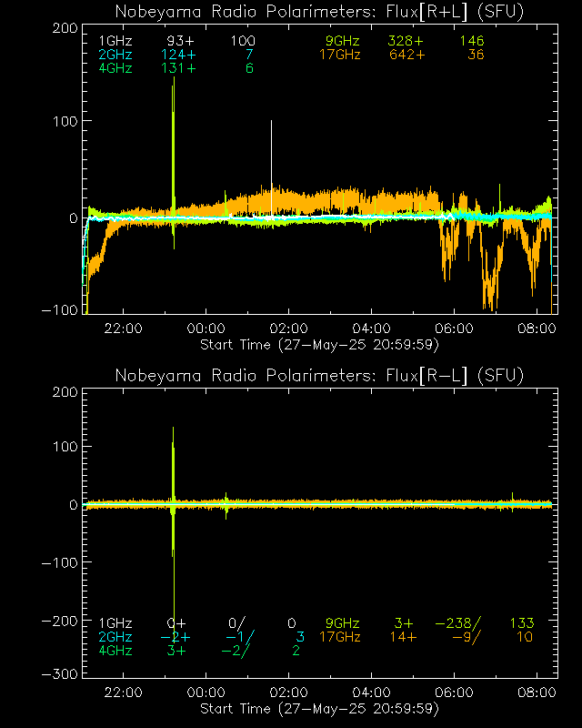Image resolution: width=582 pixels, height=728 pixels.
Task: Select the 4GHz legend label in R-L plot
Action: pos(115,651)
